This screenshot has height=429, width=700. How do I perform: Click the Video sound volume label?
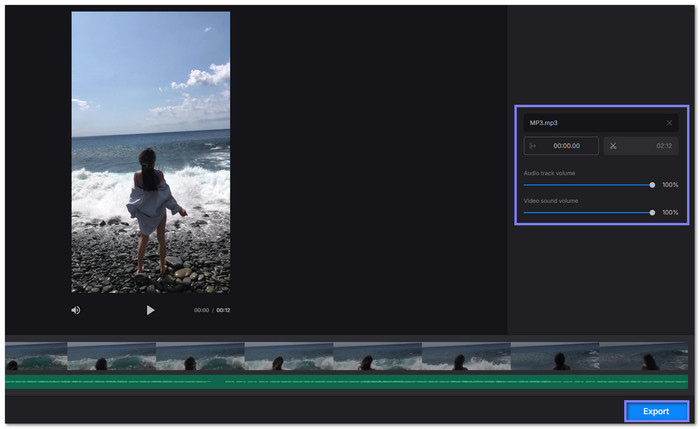click(x=550, y=201)
